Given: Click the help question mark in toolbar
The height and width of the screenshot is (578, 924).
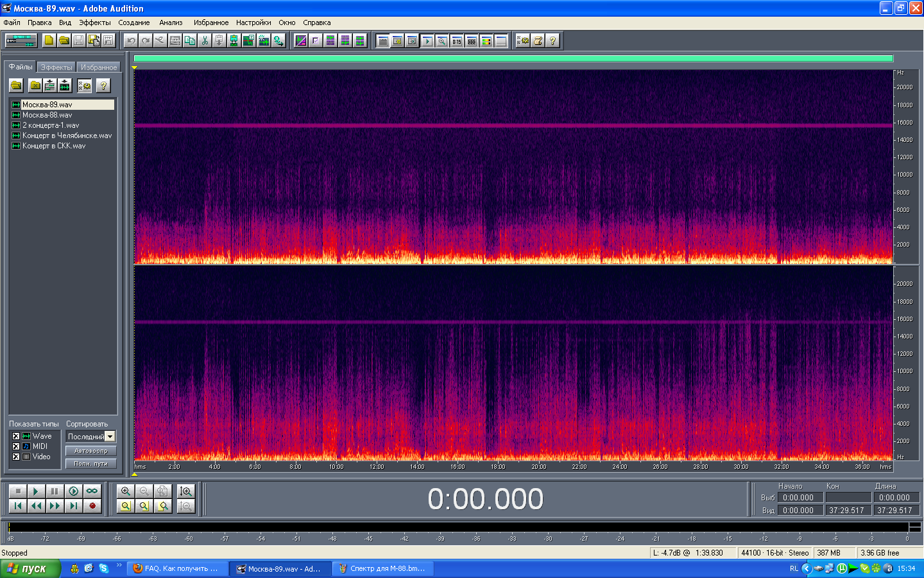Looking at the screenshot, I should click(552, 40).
